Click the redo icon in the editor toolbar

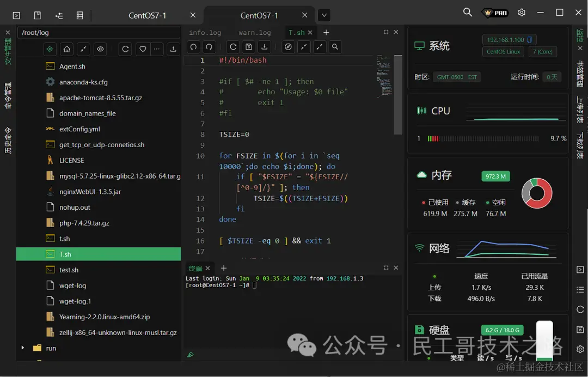click(x=209, y=47)
